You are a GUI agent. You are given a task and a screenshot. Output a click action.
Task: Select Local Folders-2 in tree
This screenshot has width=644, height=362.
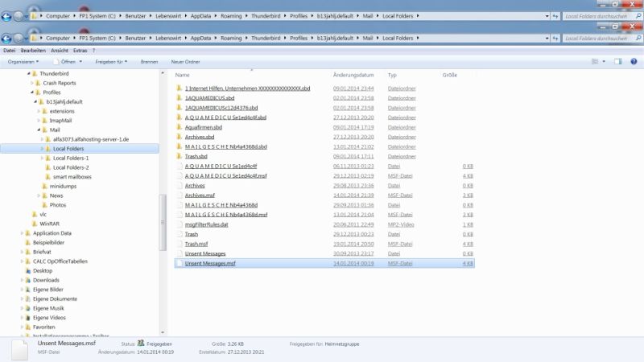tap(71, 167)
